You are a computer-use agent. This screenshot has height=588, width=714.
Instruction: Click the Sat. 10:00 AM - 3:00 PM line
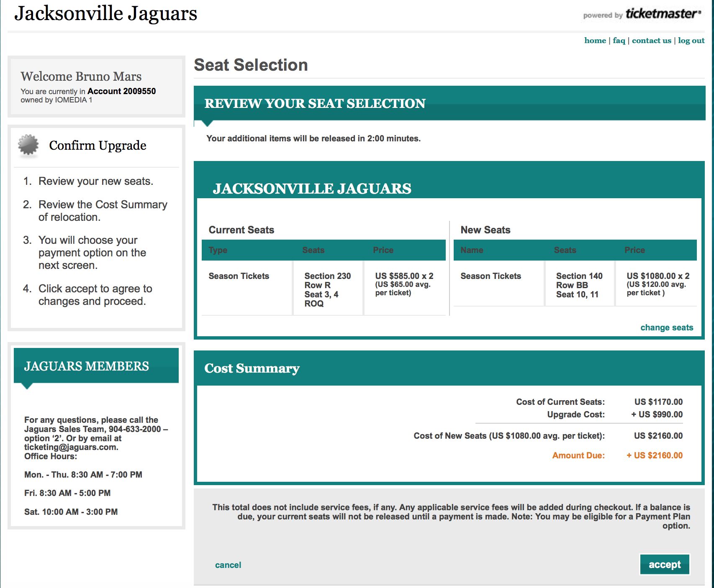click(71, 512)
